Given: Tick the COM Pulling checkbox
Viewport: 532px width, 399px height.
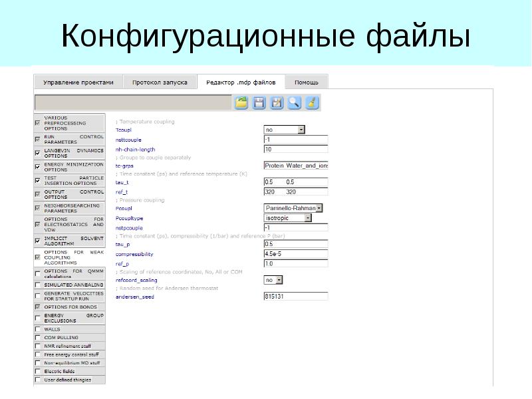Looking at the screenshot, I should click(37, 337).
